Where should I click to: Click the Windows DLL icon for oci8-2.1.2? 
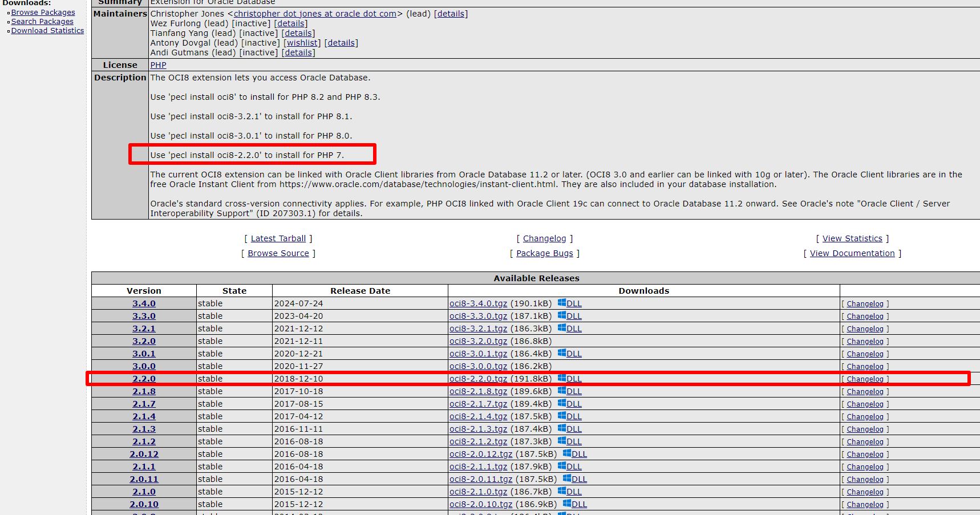click(562, 441)
